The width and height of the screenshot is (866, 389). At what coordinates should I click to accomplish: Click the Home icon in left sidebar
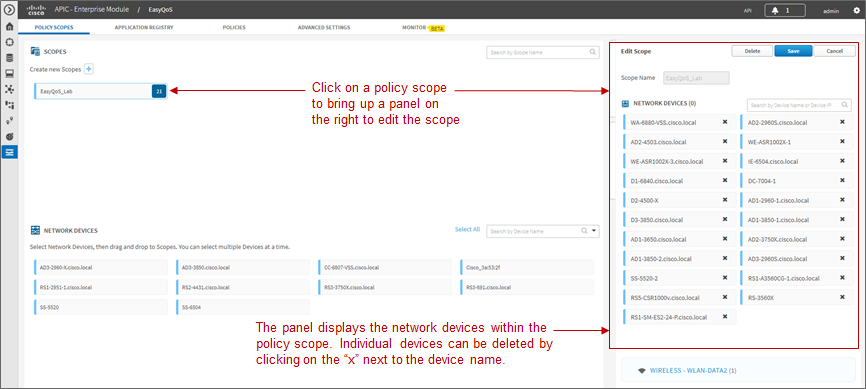tap(9, 27)
